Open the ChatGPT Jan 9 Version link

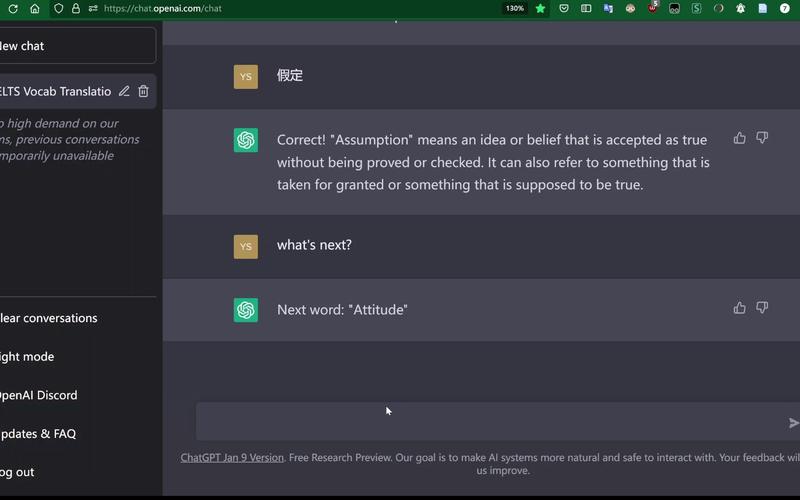[232, 458]
